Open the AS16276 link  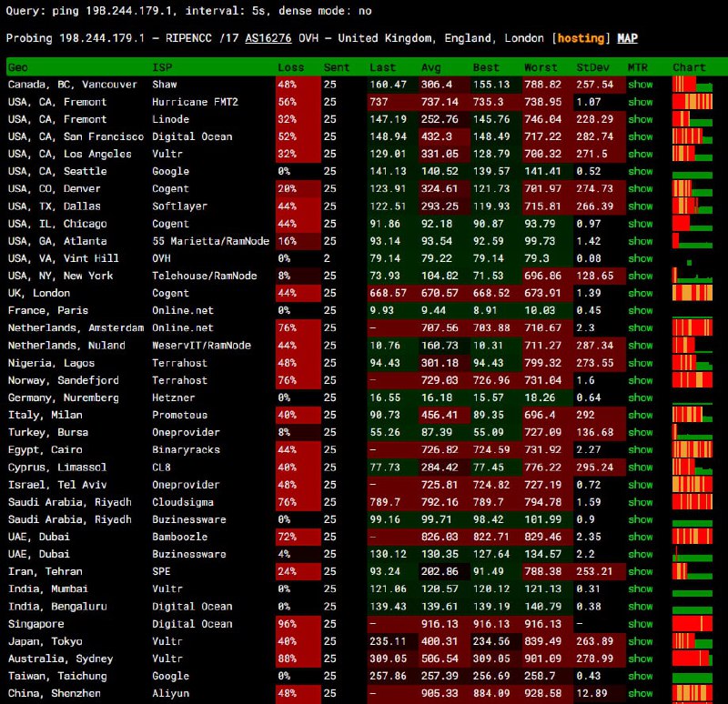268,38
